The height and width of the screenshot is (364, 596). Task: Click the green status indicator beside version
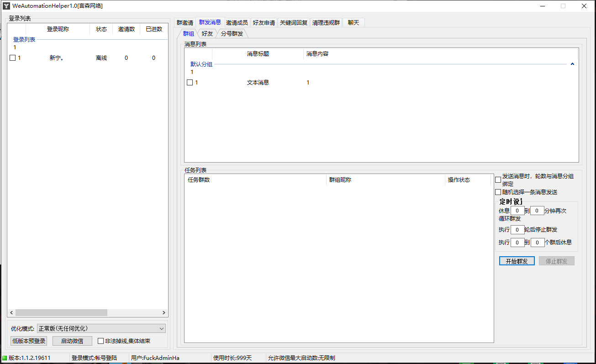(x=5, y=358)
